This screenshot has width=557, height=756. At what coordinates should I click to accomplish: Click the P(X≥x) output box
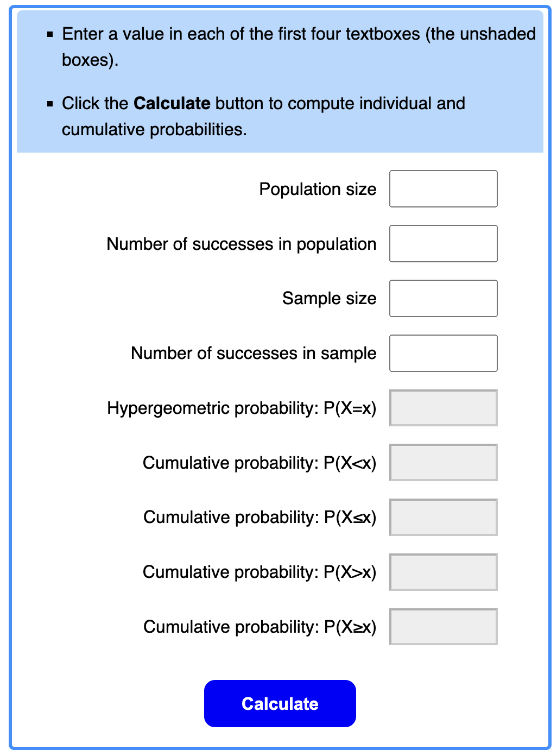tap(443, 626)
